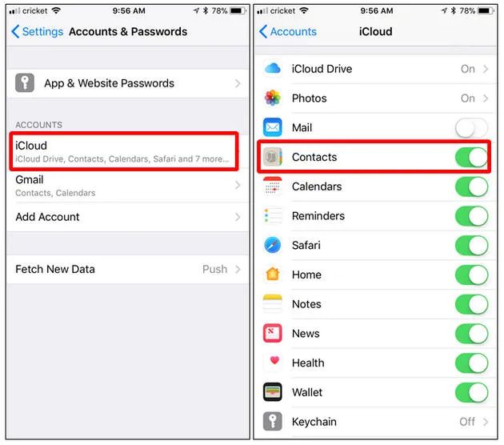Tap the Photos app icon
Viewport: 504px width, 445px height.
(x=273, y=98)
